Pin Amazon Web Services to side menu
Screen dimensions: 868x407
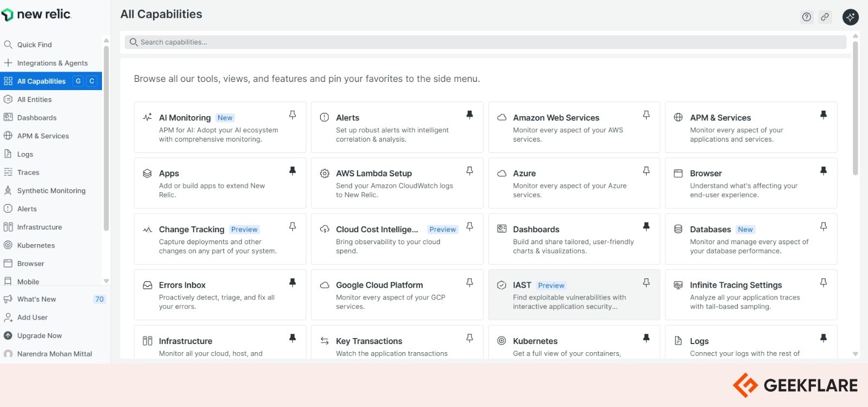click(646, 115)
